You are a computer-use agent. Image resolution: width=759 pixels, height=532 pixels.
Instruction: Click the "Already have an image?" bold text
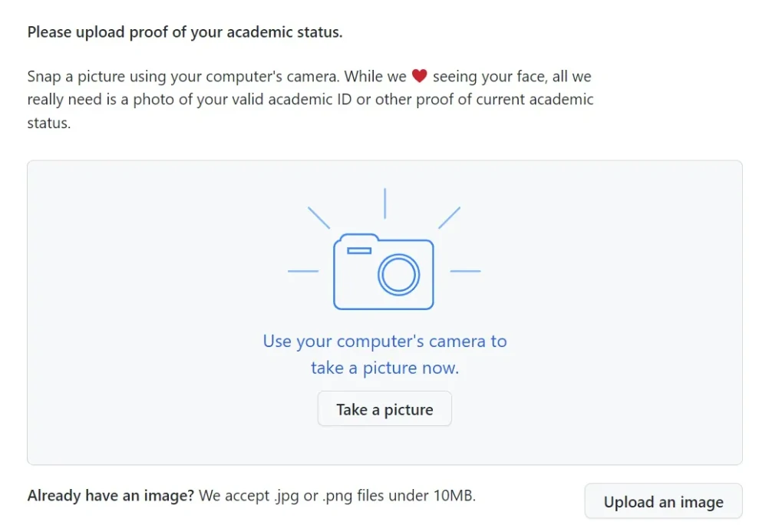pyautogui.click(x=111, y=496)
